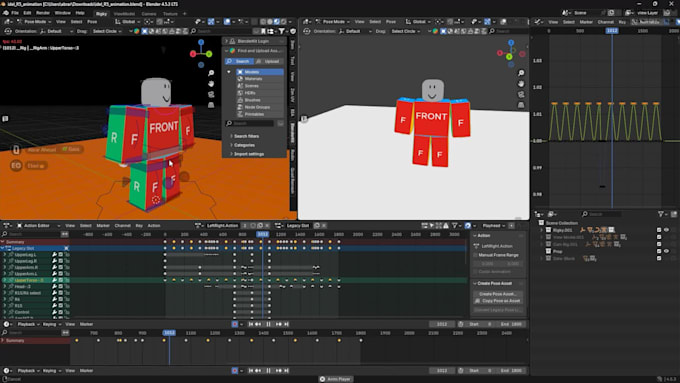680x383 pixels.
Task: Jump to end in lower timeline controls
Action: [286, 371]
